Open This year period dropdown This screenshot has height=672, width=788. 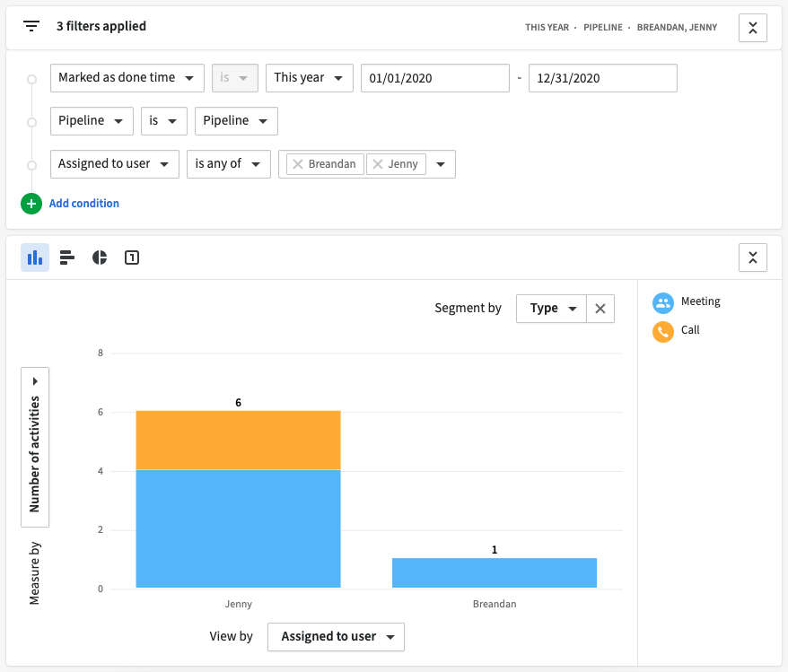(x=309, y=78)
